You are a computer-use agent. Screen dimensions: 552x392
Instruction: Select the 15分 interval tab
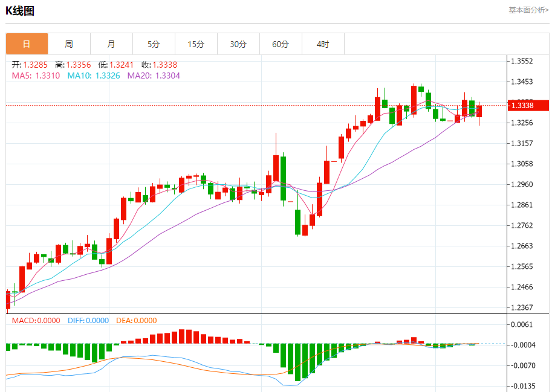coord(196,44)
